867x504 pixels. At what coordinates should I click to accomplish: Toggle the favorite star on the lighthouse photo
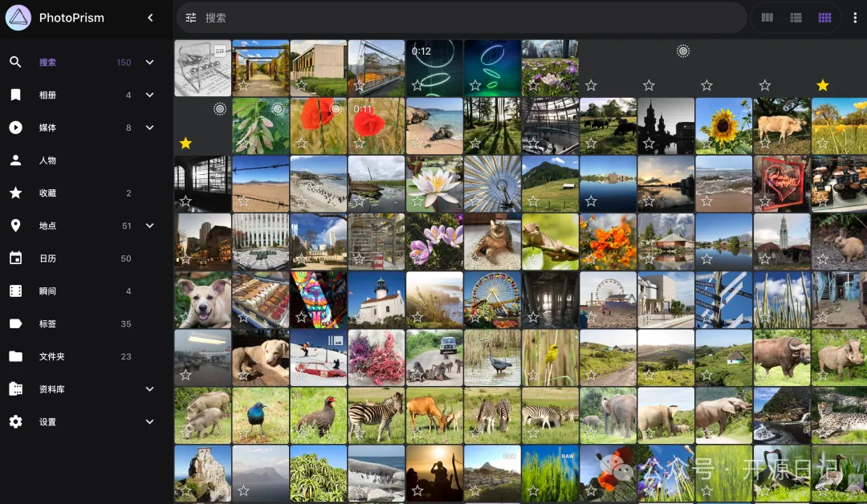(360, 317)
